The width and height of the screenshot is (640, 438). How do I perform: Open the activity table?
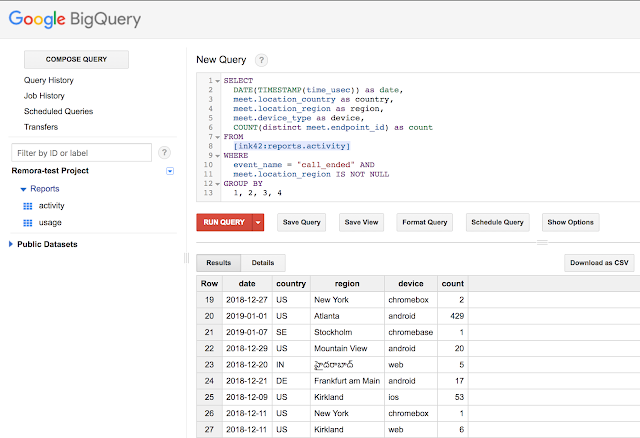coord(50,205)
